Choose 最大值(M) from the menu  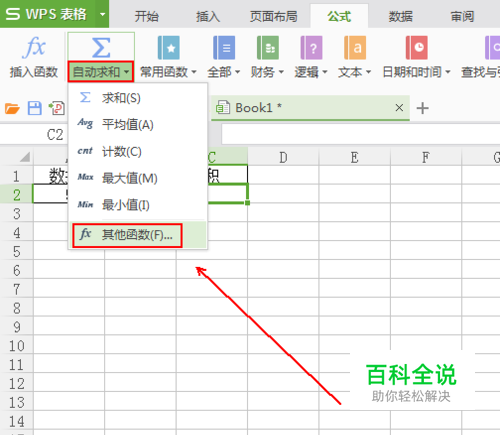coord(138,178)
